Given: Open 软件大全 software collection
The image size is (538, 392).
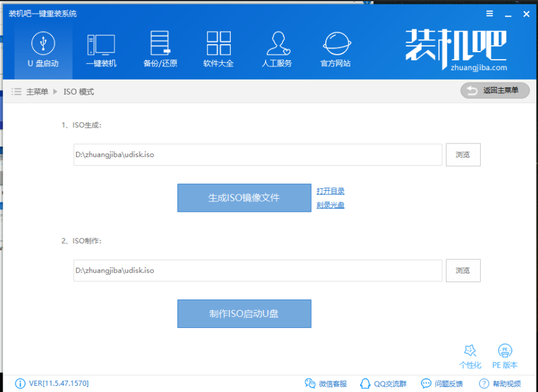Looking at the screenshot, I should click(218, 50).
